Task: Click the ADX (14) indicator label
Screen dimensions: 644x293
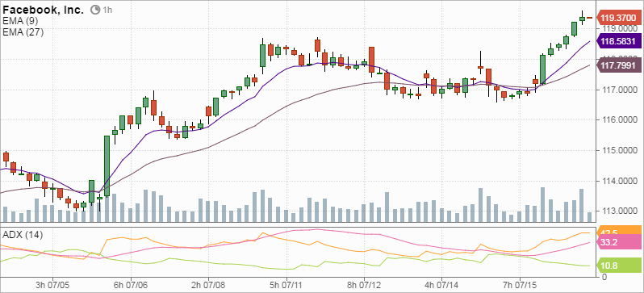Action: (x=23, y=235)
